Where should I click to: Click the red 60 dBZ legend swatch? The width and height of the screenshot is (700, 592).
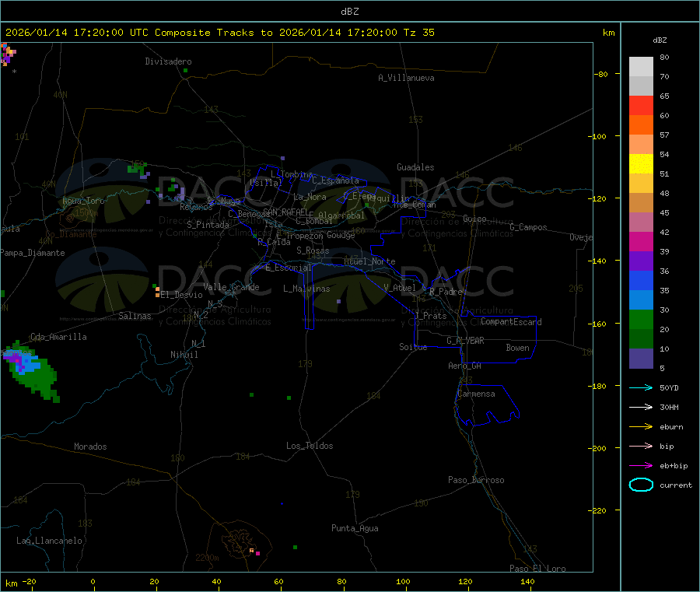tap(641, 105)
